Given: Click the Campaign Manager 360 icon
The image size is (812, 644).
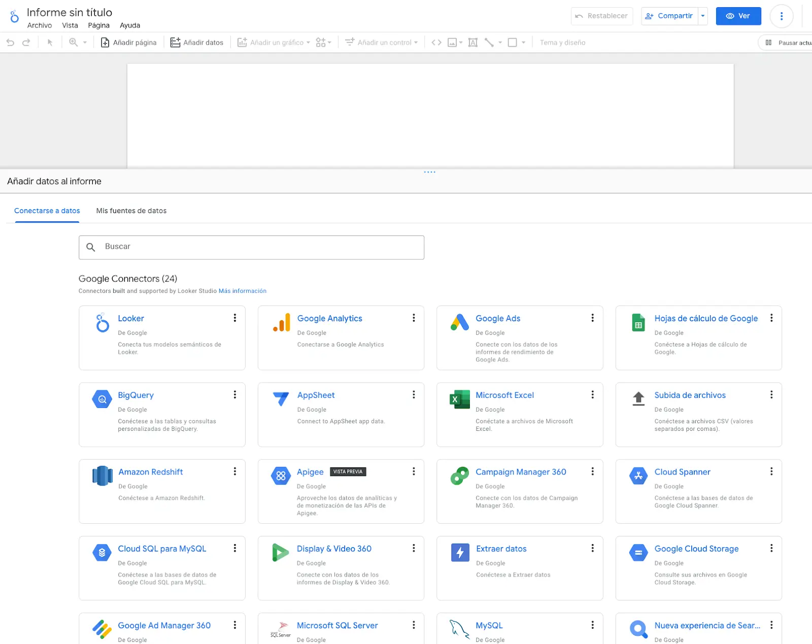Looking at the screenshot, I should tap(460, 476).
